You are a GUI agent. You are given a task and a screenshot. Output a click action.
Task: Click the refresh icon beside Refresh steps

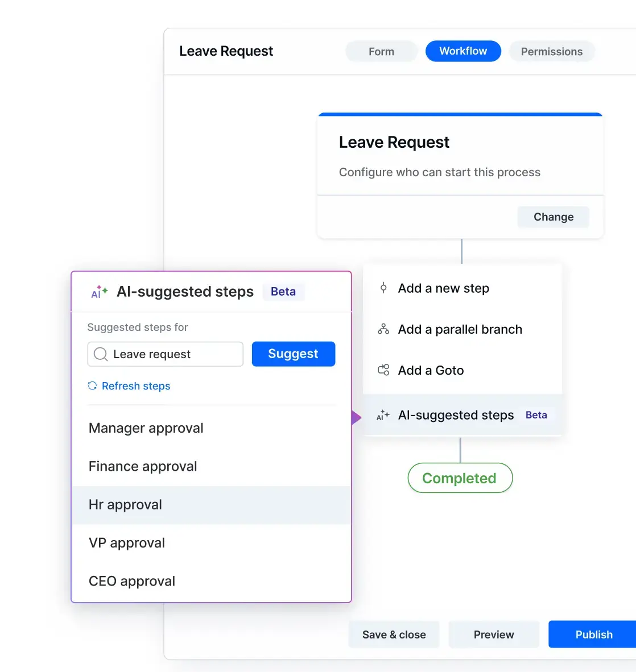point(92,386)
